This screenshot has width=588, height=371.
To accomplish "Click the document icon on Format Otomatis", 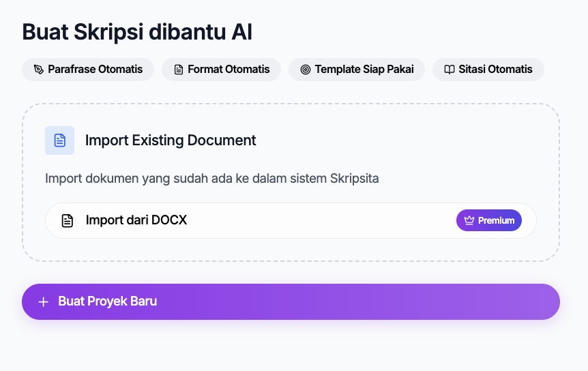I will 179,70.
